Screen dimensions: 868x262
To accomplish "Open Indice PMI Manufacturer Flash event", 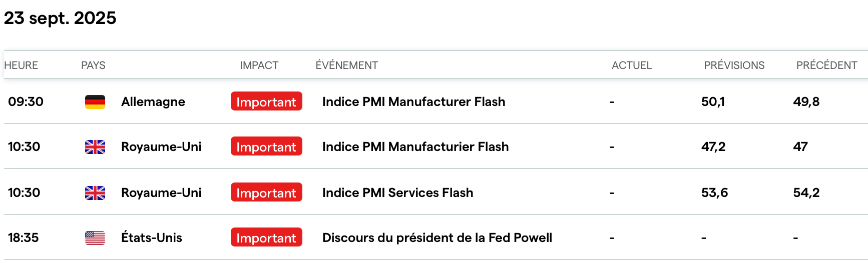I will (x=413, y=102).
